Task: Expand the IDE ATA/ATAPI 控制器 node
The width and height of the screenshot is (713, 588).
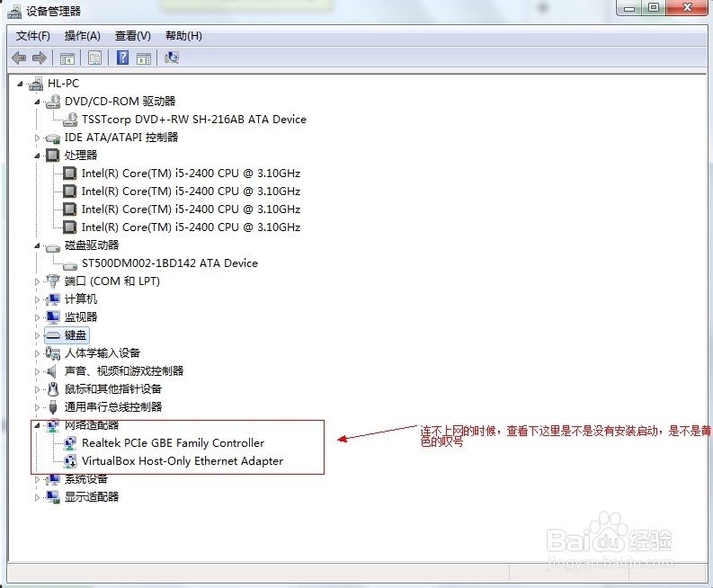Action: pyautogui.click(x=37, y=138)
